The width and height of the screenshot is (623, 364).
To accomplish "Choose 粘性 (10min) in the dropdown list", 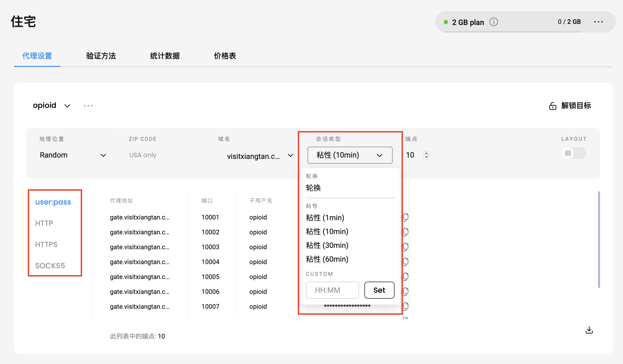I will [x=327, y=232].
